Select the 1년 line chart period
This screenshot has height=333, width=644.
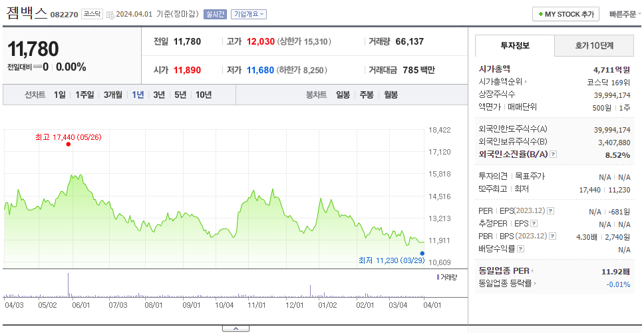pos(138,95)
